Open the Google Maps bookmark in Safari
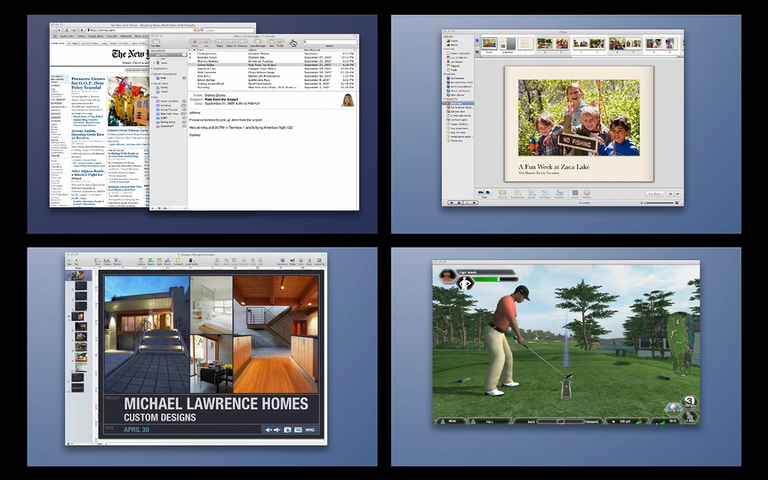 [96, 36]
